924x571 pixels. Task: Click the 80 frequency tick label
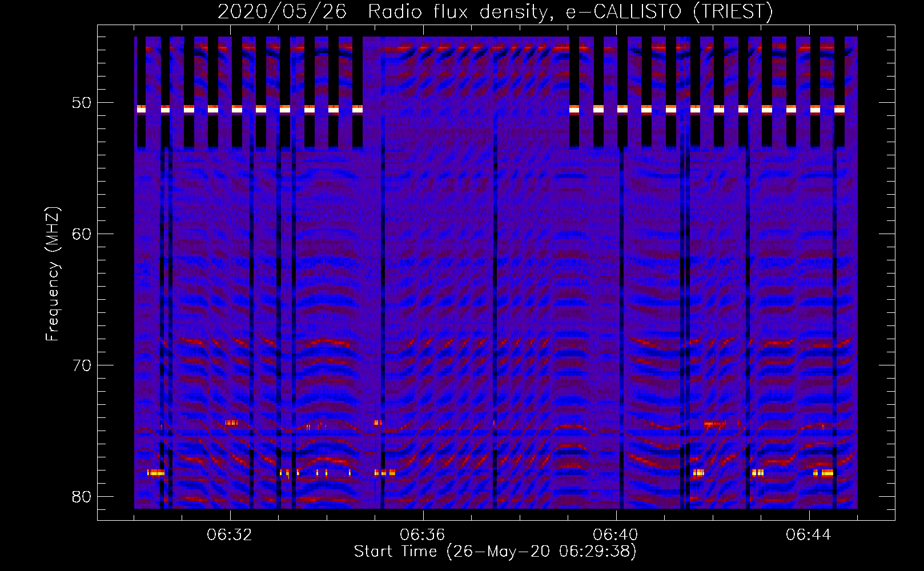tap(82, 496)
